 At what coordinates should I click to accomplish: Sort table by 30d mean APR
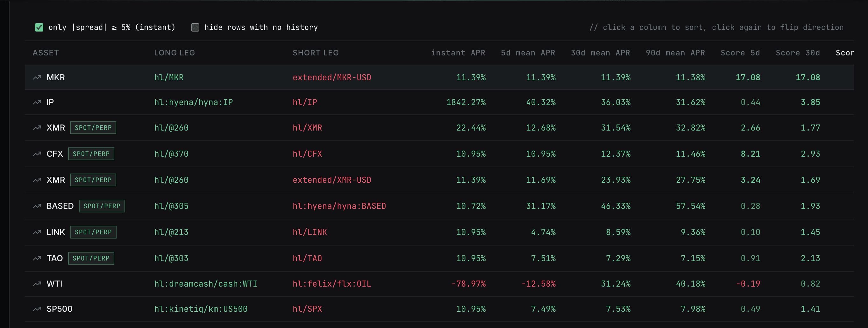pos(601,53)
